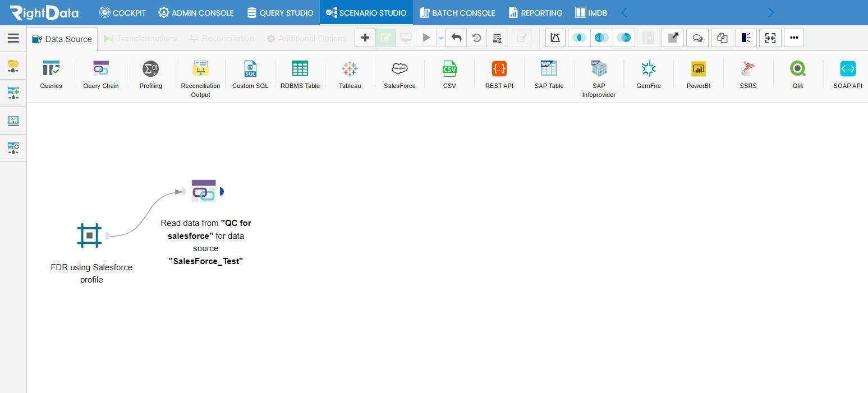868x393 pixels.
Task: Expand the more options ellipsis menu
Action: click(x=794, y=38)
